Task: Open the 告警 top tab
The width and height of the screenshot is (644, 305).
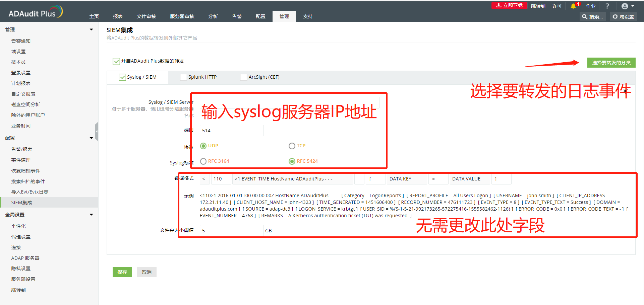Action: (237, 16)
